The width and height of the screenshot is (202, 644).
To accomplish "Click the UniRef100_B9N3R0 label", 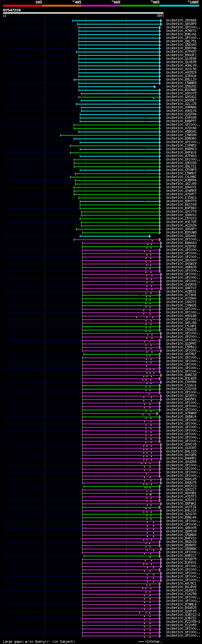I will (181, 139).
